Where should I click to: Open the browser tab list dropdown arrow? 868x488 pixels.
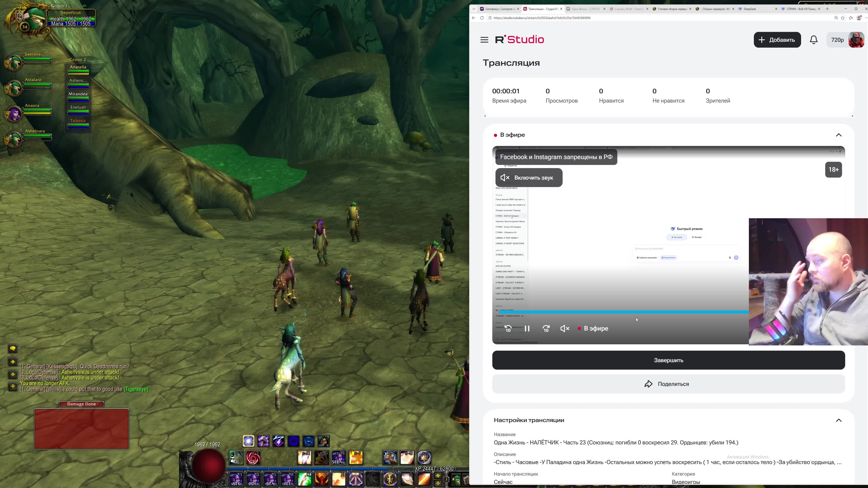tap(474, 9)
